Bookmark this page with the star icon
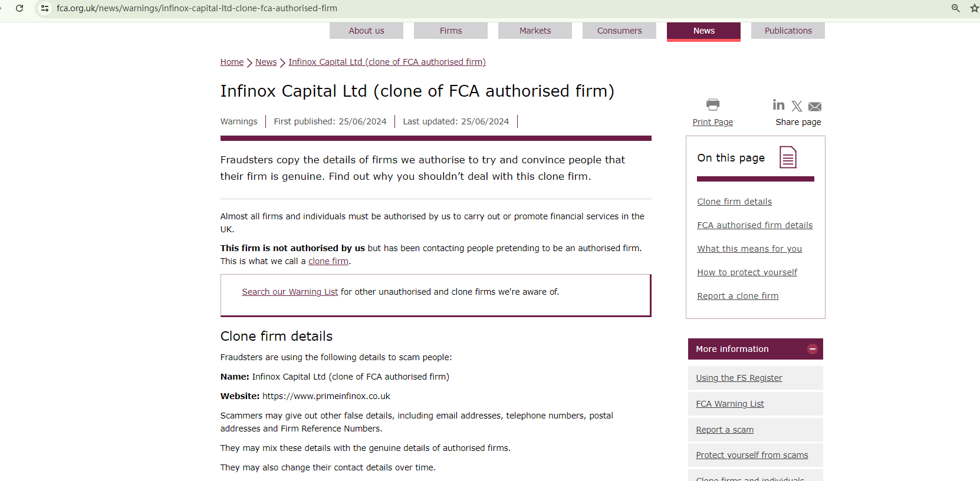 (x=974, y=8)
